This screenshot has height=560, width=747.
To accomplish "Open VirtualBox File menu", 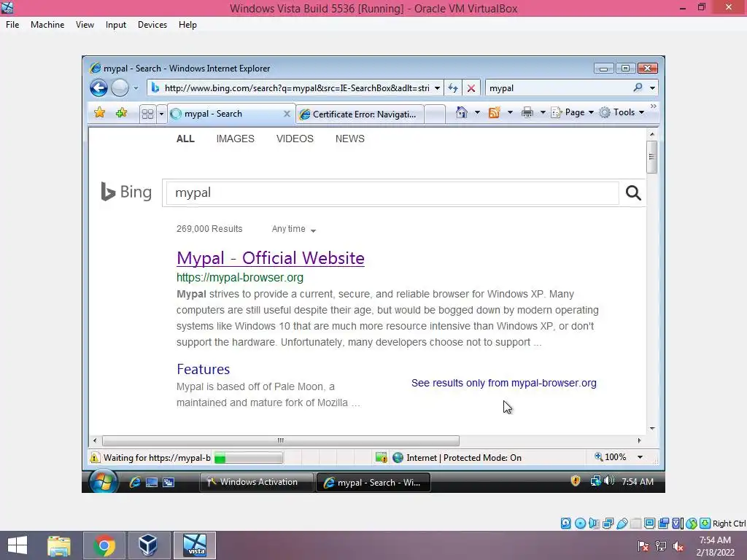I will 12,25.
